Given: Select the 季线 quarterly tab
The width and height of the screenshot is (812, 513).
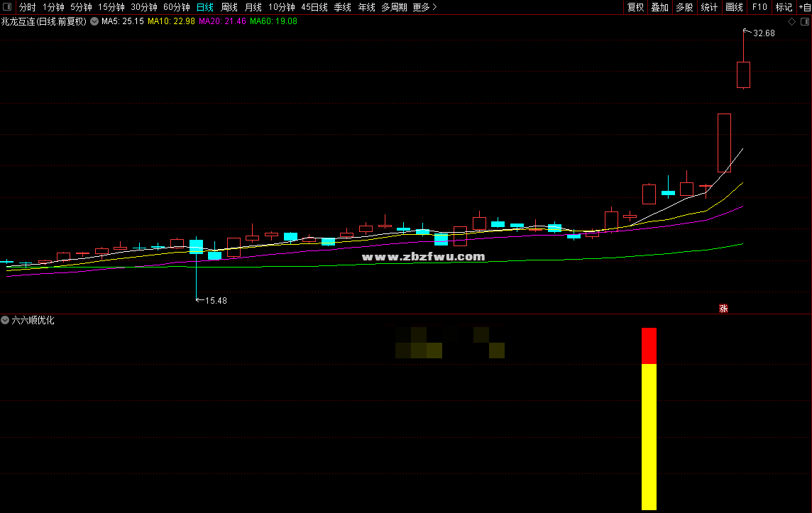Looking at the screenshot, I should click(x=342, y=7).
